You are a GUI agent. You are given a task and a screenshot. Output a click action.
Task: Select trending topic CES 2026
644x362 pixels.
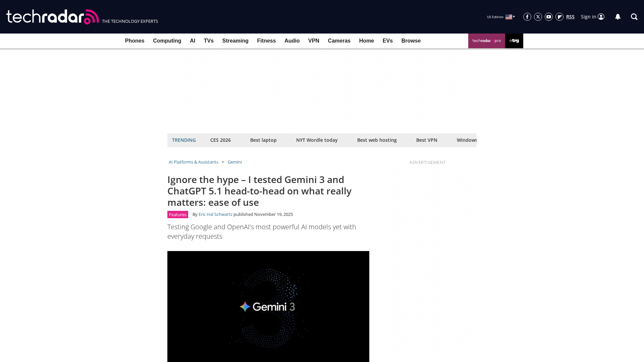(x=220, y=140)
